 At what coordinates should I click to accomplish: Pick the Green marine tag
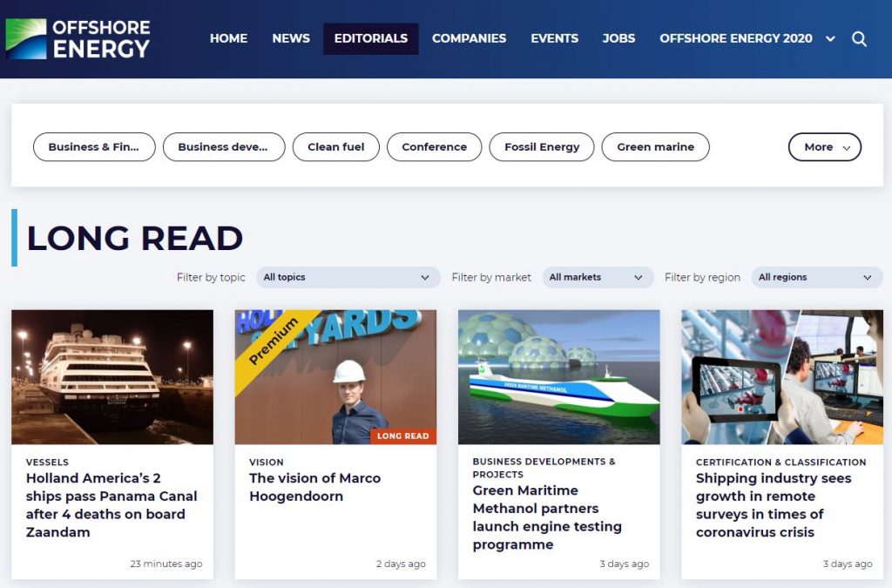pos(655,146)
